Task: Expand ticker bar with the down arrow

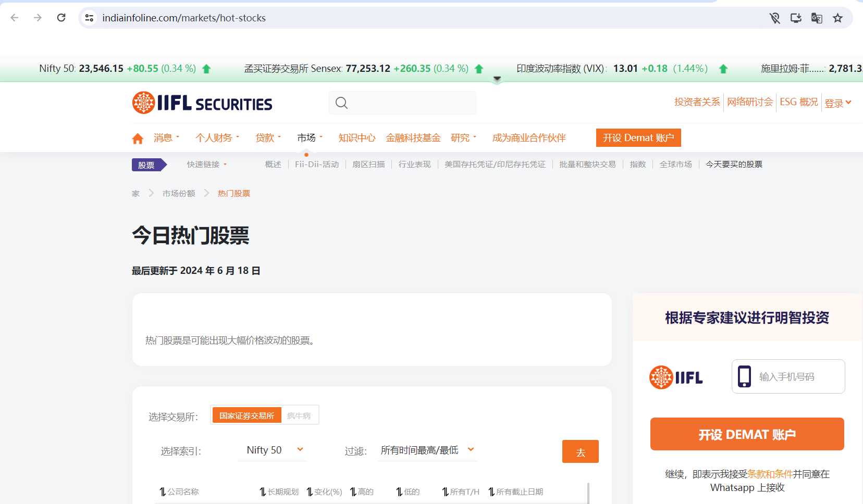Action: [x=497, y=79]
